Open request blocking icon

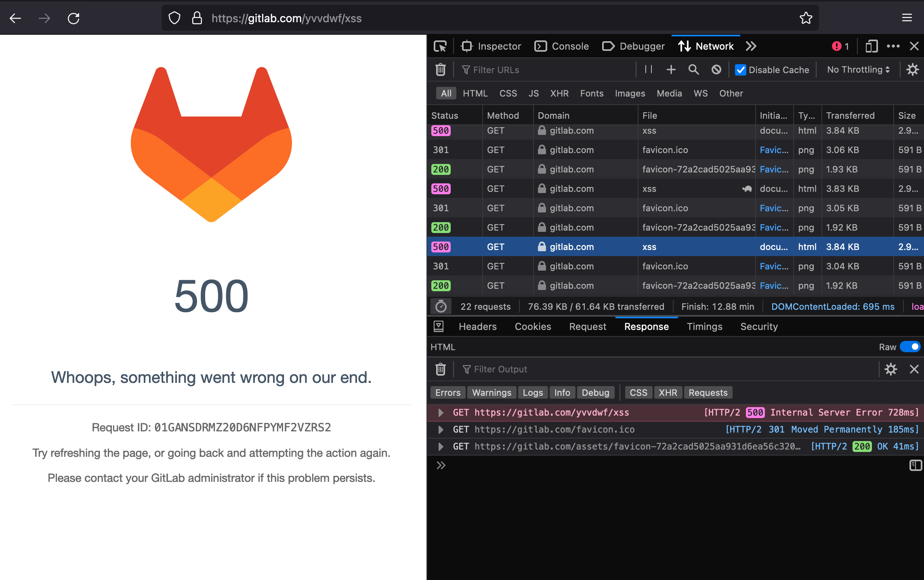716,69
